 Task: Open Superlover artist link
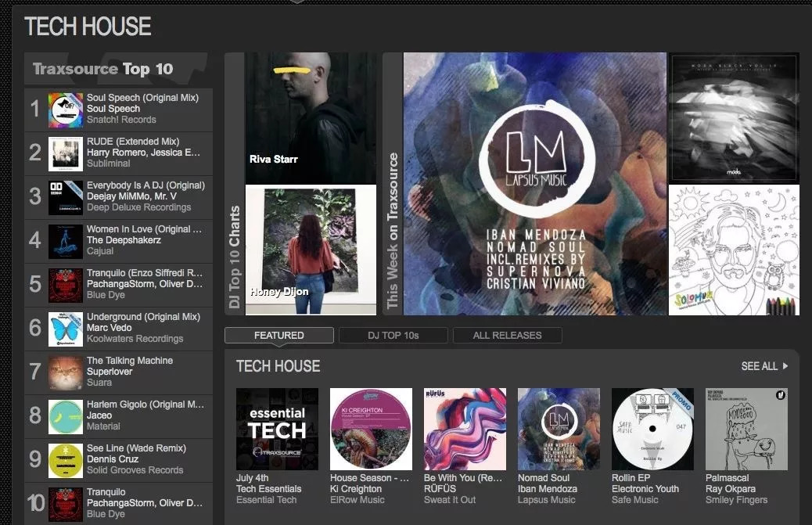(x=110, y=372)
